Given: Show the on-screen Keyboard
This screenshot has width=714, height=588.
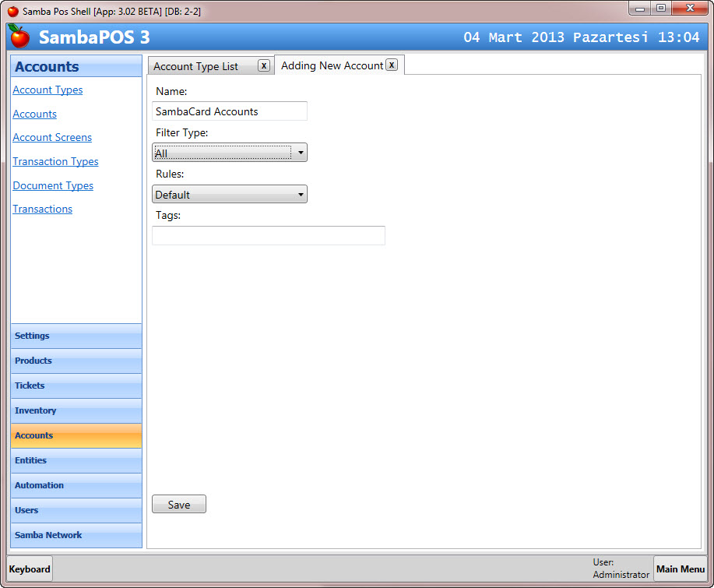Looking at the screenshot, I should coord(30,569).
